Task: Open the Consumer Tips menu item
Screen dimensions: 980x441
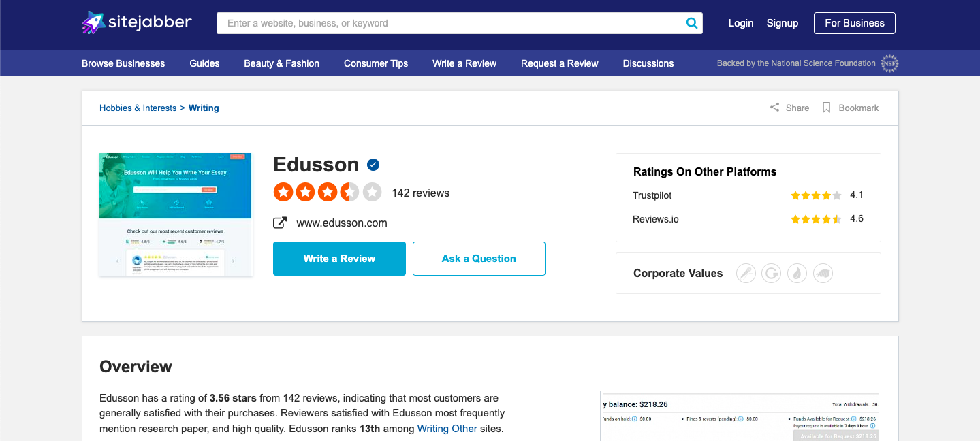Action: pos(376,63)
